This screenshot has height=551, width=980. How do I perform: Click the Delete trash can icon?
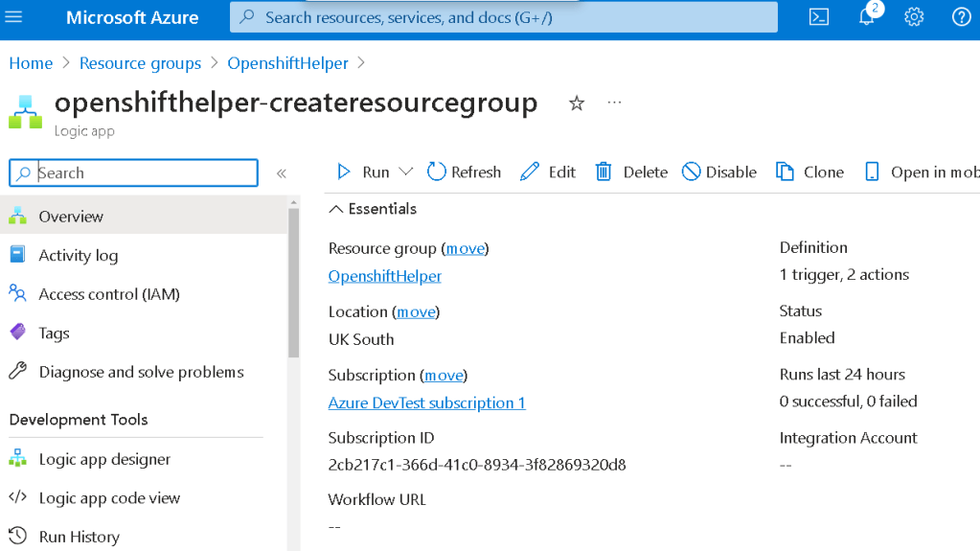click(x=604, y=172)
